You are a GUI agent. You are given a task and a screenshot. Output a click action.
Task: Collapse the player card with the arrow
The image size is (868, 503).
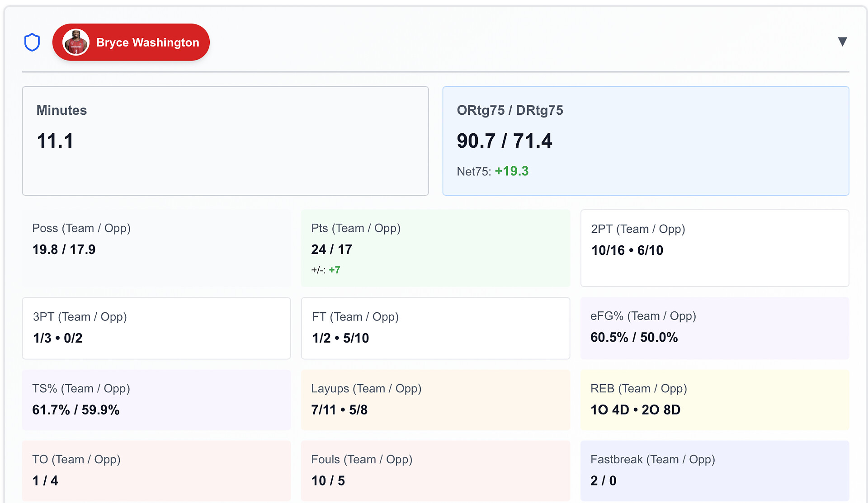coord(842,42)
